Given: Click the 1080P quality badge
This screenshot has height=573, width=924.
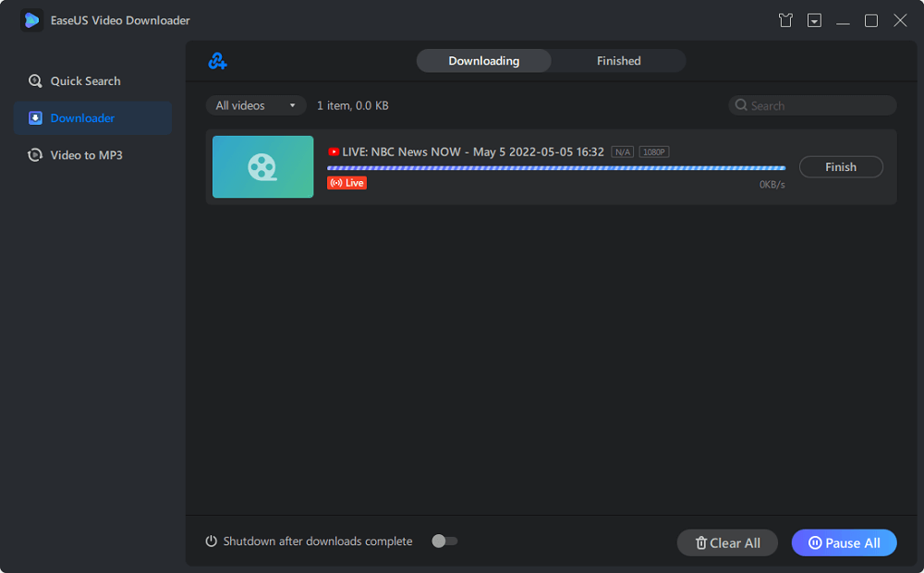Looking at the screenshot, I should tap(654, 152).
